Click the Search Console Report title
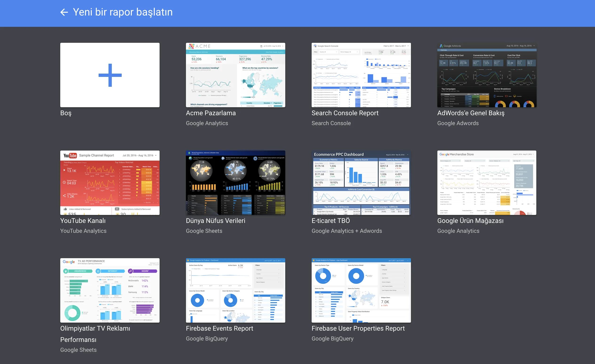Screen dimensions: 595x364 tap(345, 113)
